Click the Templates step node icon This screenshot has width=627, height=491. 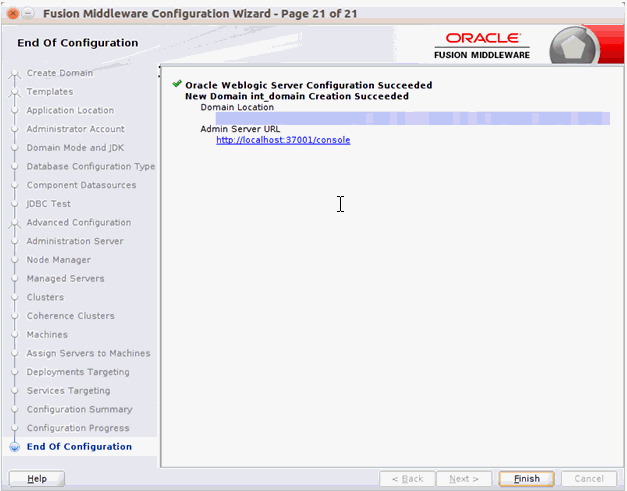pos(15,92)
